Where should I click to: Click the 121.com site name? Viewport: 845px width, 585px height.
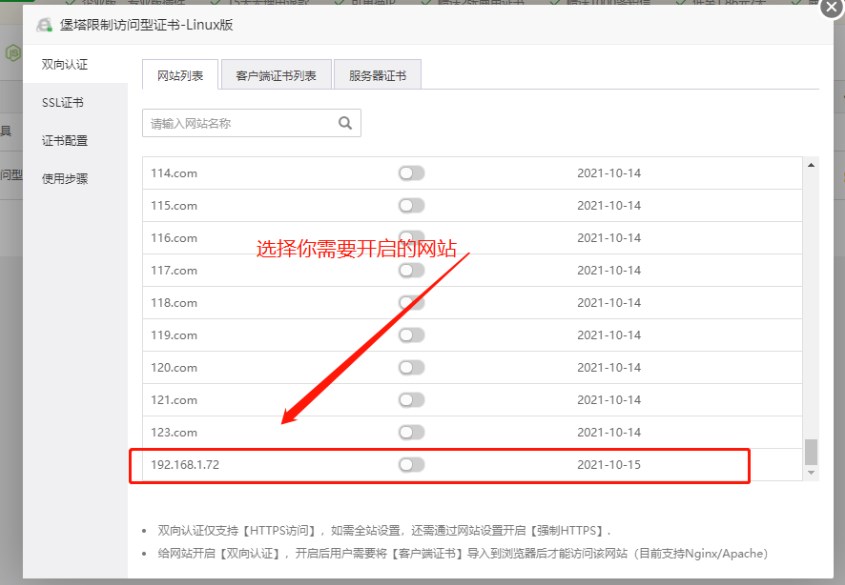(174, 400)
